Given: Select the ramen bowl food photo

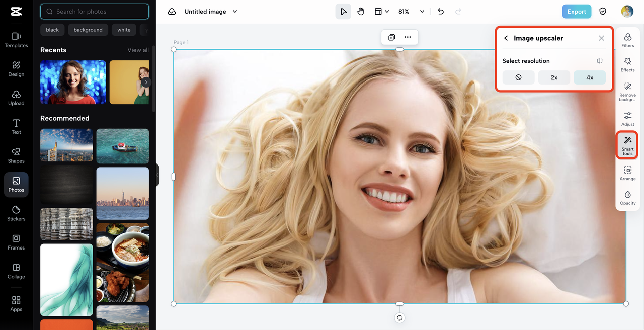Looking at the screenshot, I should [x=122, y=263].
